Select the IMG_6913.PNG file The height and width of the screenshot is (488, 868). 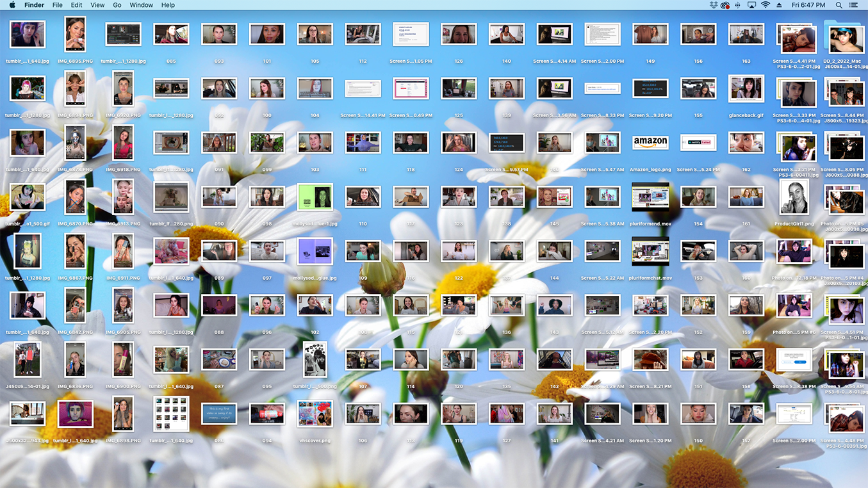pos(123,197)
